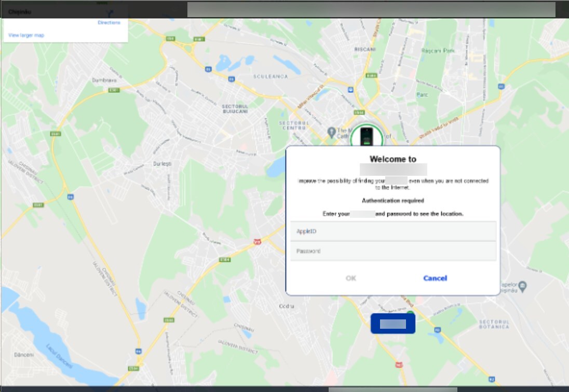Click the blue button below the dialog
The image size is (569, 392).
pos(392,324)
